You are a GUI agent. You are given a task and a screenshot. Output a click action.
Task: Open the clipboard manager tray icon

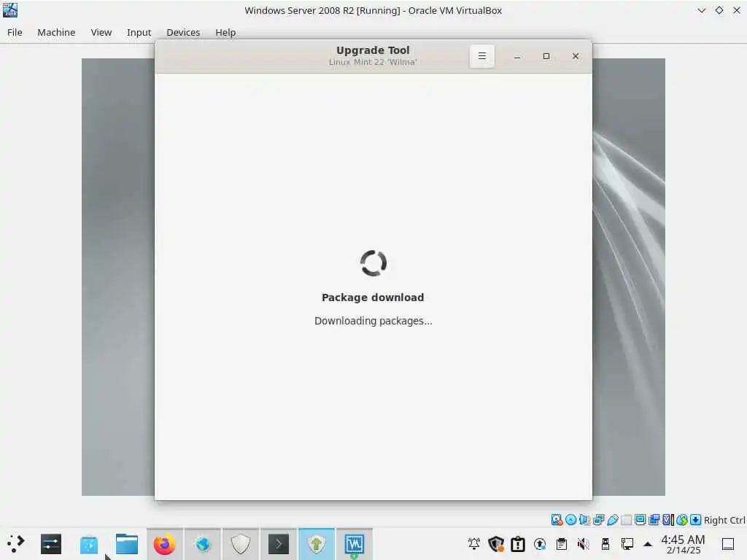[562, 543]
